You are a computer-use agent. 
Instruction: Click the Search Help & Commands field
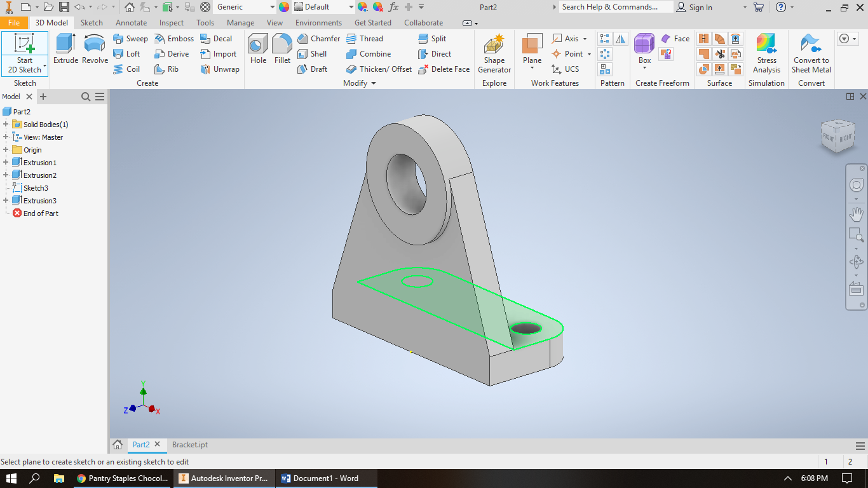point(616,7)
